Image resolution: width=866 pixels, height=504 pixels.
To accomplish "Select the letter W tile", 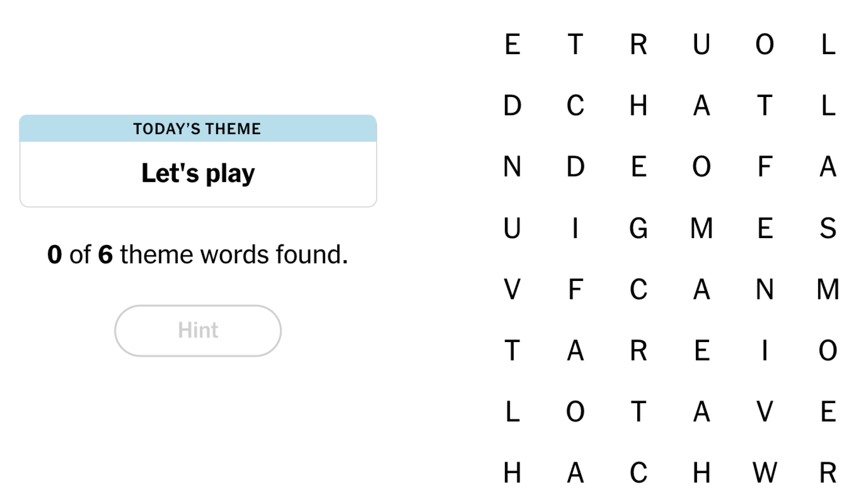I will 765,472.
